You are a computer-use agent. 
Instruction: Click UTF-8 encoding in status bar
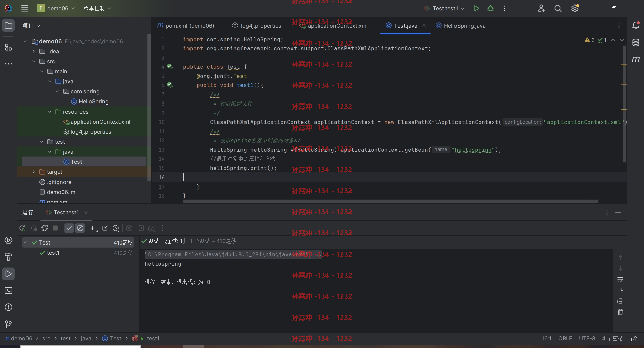coord(587,339)
